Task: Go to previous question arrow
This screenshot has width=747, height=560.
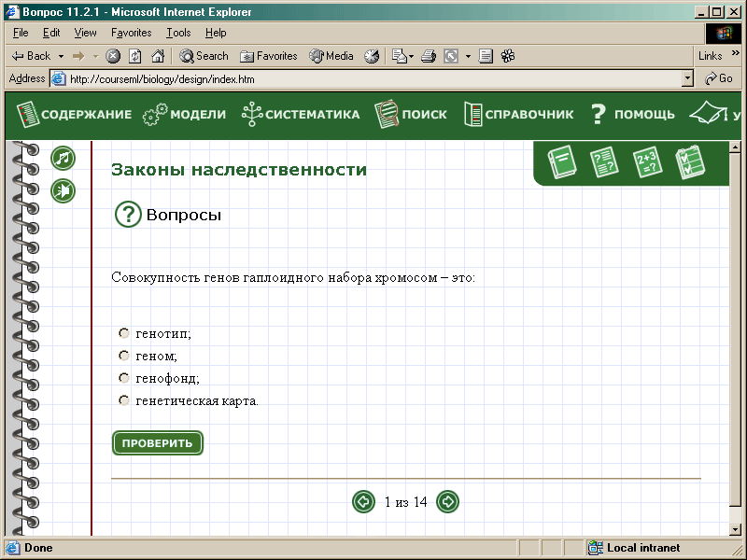Action: pyautogui.click(x=363, y=502)
